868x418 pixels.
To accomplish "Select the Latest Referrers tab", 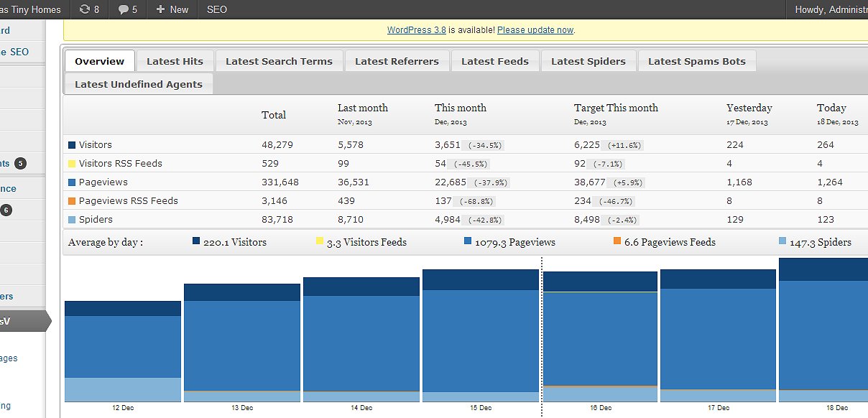I will pos(397,61).
